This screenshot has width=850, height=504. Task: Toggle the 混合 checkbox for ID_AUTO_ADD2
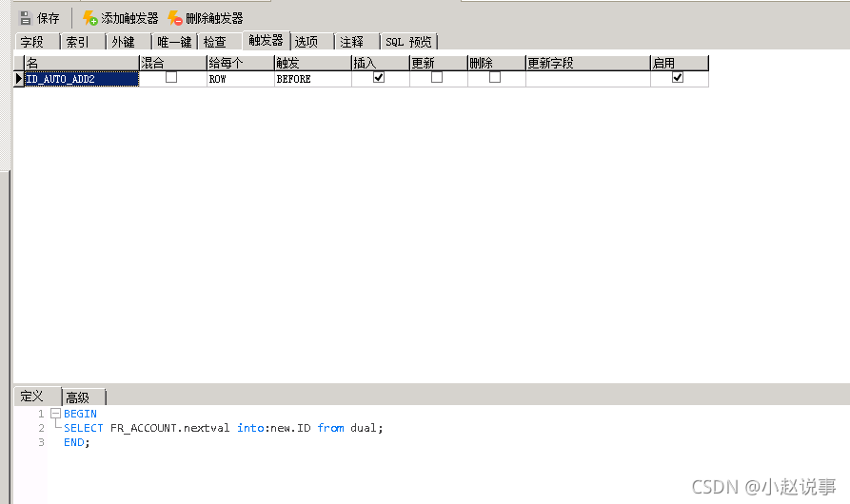point(171,77)
